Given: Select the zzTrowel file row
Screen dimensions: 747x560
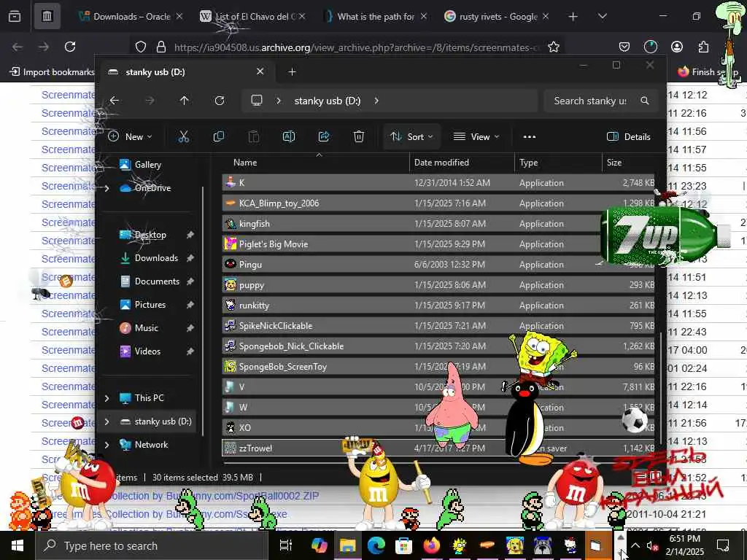Looking at the screenshot, I should [438, 448].
